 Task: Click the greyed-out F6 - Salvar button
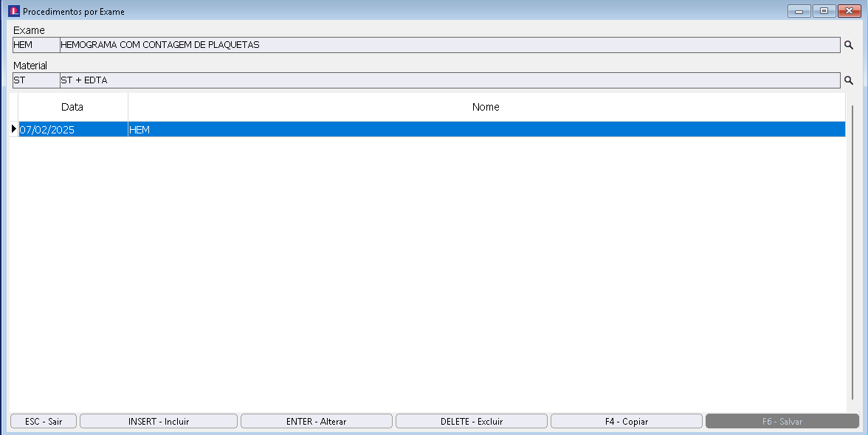(x=782, y=422)
